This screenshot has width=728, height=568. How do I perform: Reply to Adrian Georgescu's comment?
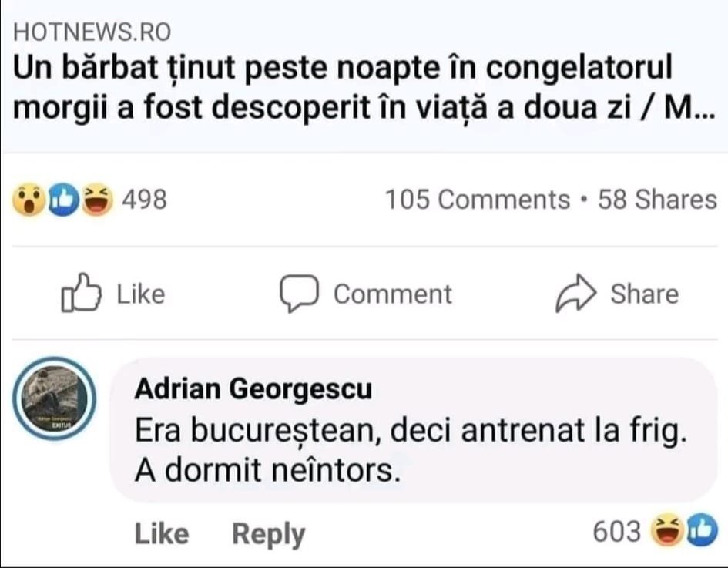tap(268, 533)
